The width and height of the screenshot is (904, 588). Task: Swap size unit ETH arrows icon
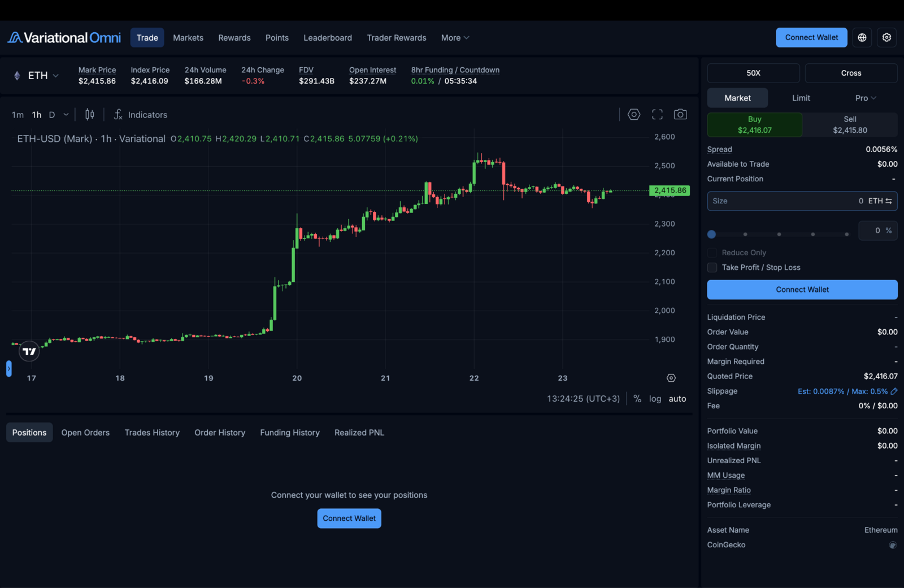tap(889, 201)
